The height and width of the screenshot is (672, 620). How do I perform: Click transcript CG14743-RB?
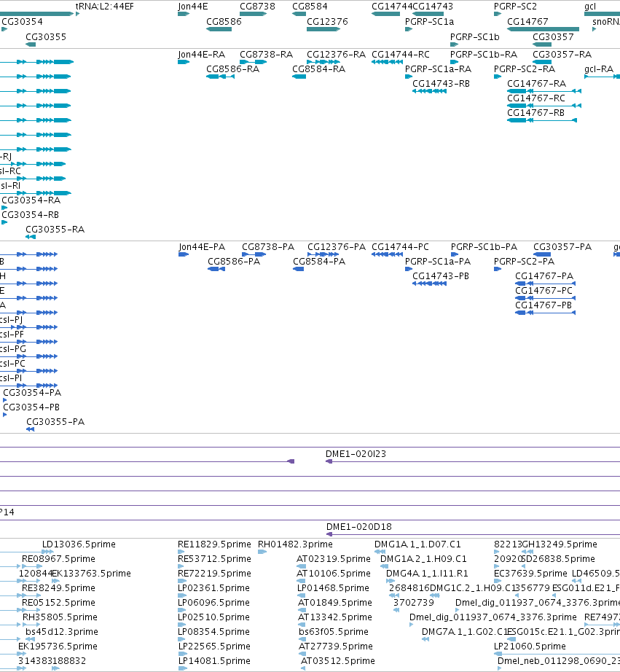point(441,84)
